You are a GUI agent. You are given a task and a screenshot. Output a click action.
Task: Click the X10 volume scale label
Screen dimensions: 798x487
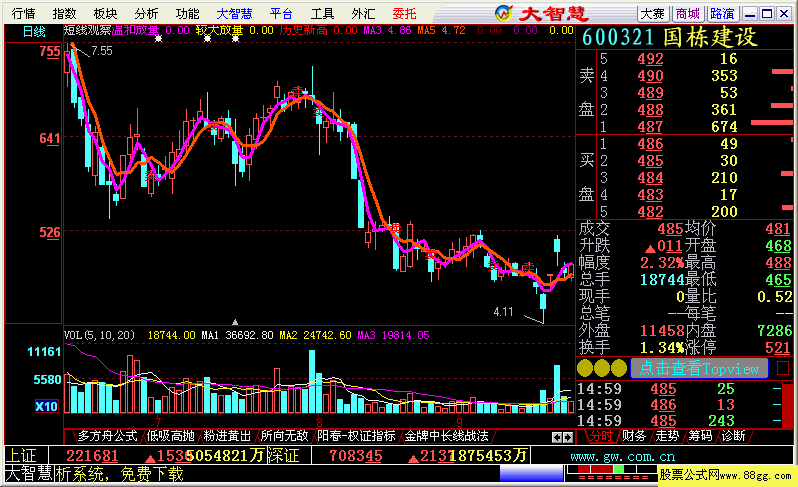[x=46, y=406]
